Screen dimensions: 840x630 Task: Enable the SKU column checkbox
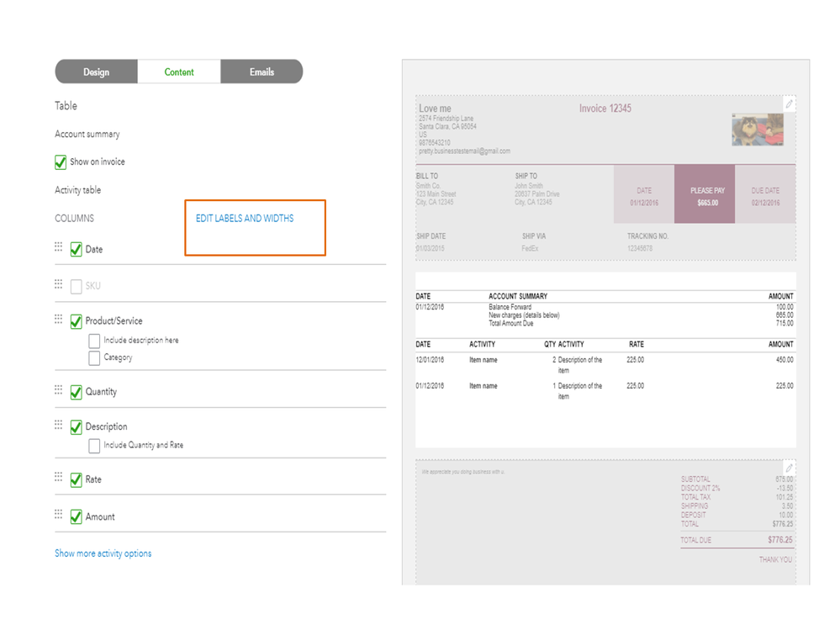pos(77,287)
